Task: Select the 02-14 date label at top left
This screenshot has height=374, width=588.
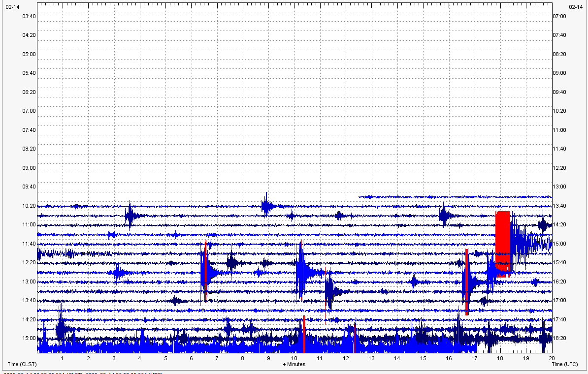Action: click(13, 7)
